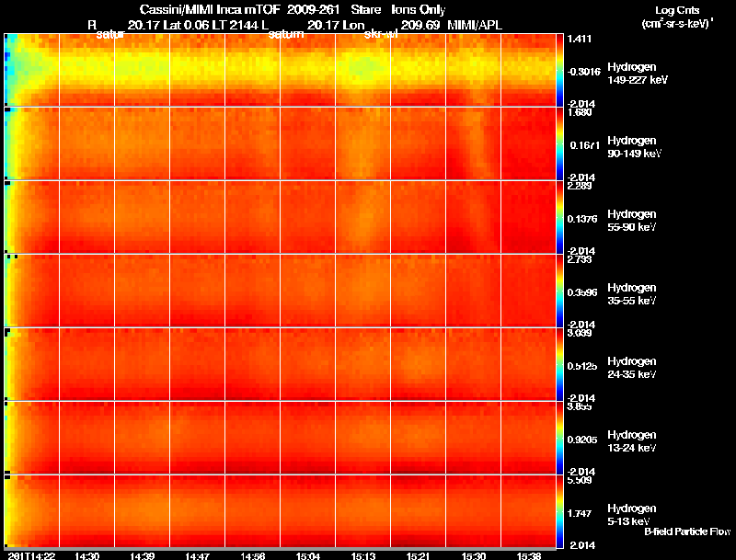Screen dimensions: 736x560
Task: Select the 'Hydrogen 35-55 keV' label
Action: [632, 294]
